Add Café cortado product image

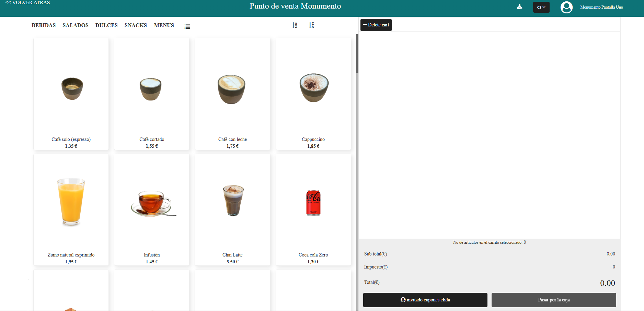click(151, 89)
